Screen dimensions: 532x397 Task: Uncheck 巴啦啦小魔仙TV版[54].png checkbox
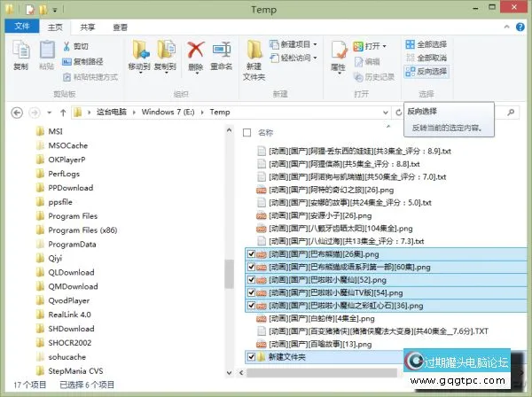(x=252, y=292)
